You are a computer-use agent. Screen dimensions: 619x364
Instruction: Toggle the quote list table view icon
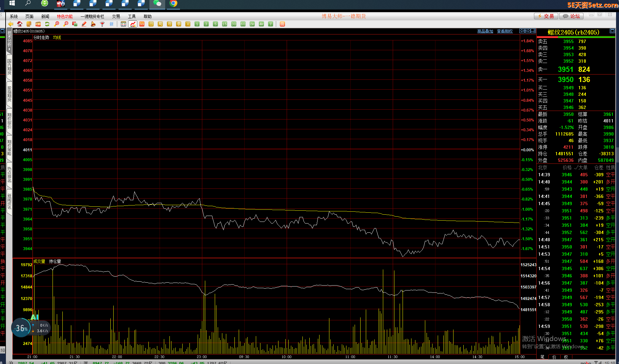123,24
